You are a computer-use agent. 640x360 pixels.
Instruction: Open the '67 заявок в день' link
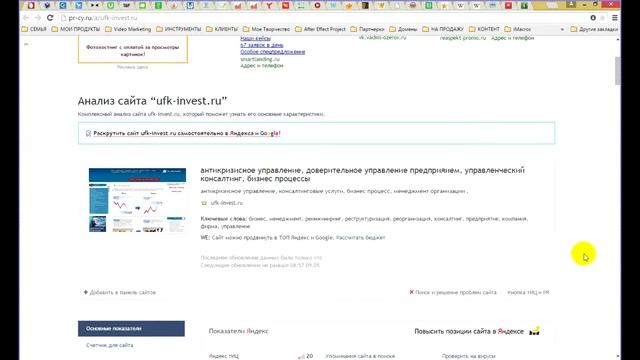262,45
